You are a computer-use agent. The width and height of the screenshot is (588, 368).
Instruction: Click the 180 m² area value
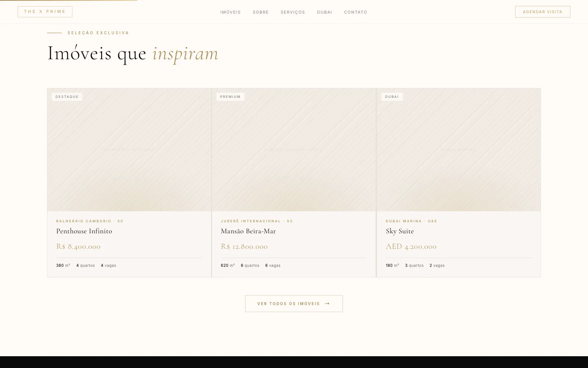(392, 265)
